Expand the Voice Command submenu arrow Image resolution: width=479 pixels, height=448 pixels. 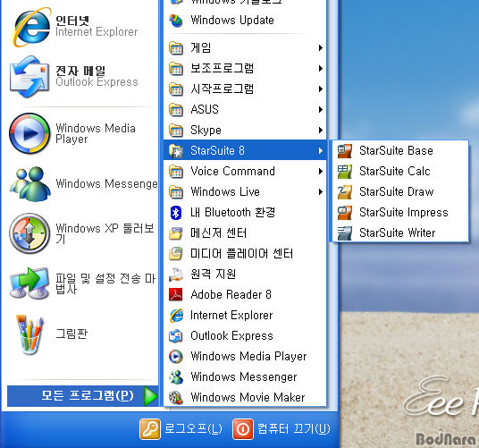click(321, 171)
